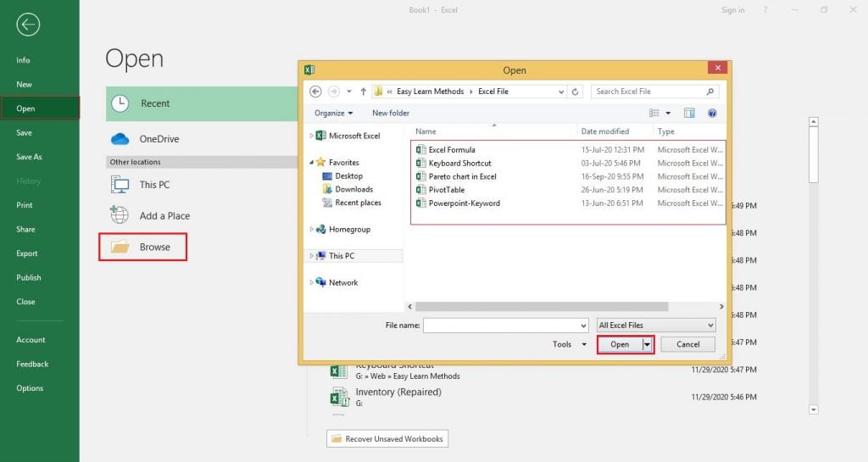This screenshot has height=462, width=868.
Task: Open the recent locations dropdown arrow
Action: tap(348, 92)
